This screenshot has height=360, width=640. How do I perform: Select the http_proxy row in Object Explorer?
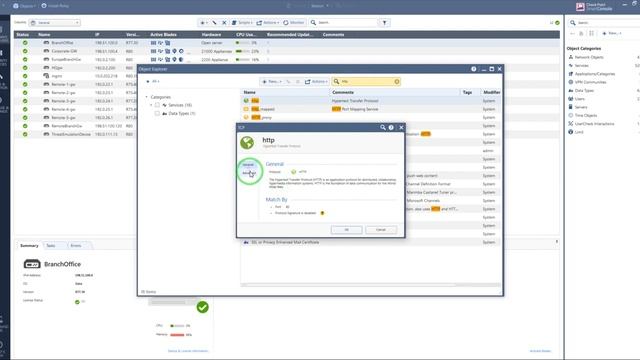[x=370, y=118]
